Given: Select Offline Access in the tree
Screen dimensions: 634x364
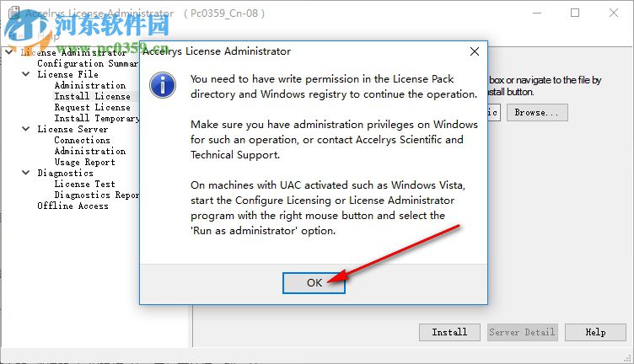Looking at the screenshot, I should 73,206.
